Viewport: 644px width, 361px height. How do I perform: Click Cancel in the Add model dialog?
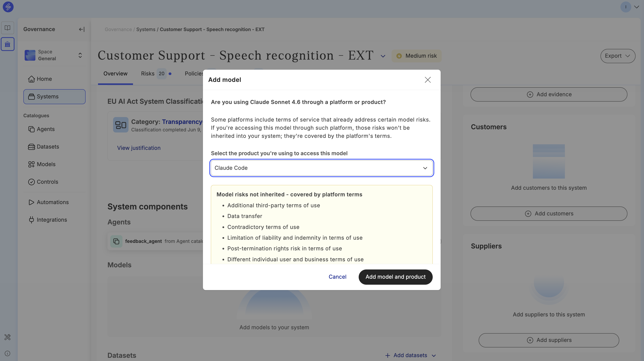tap(337, 277)
